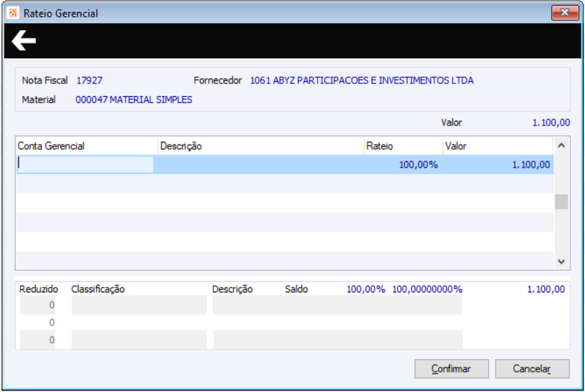
Task: Click the scroll down arrow in the grid
Action: [x=561, y=262]
